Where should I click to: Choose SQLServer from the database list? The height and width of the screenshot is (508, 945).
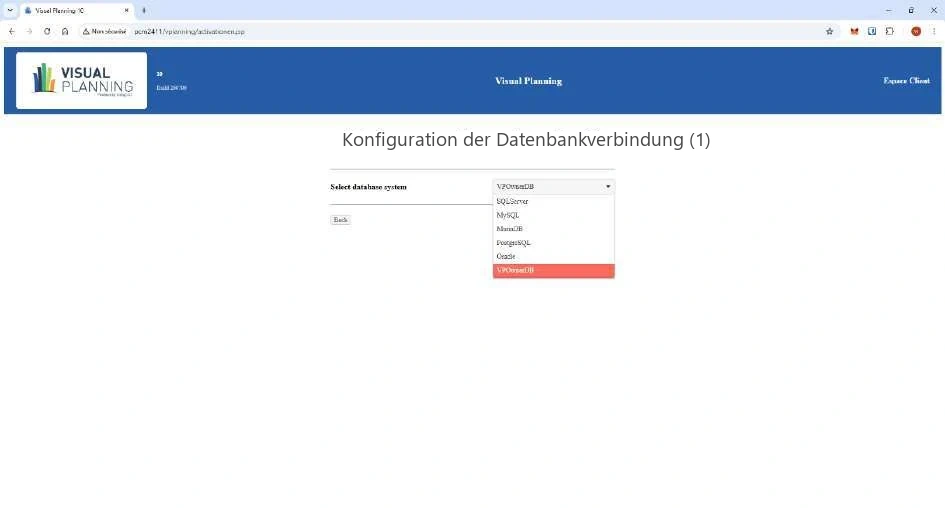pyautogui.click(x=553, y=201)
